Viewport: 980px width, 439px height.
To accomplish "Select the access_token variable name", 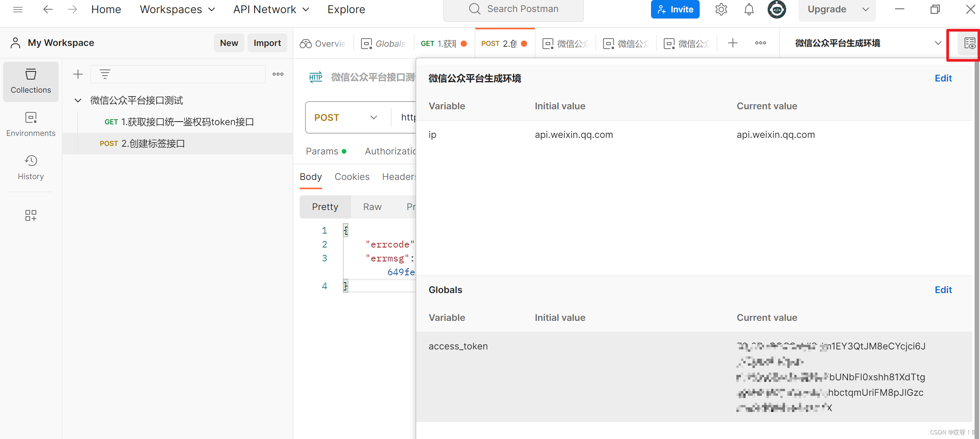I will [x=458, y=346].
